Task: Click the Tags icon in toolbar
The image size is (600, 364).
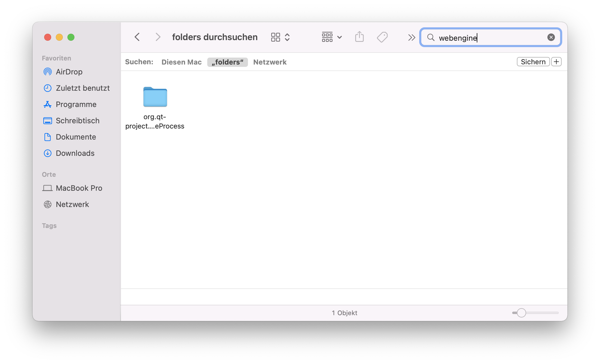Action: 382,37
